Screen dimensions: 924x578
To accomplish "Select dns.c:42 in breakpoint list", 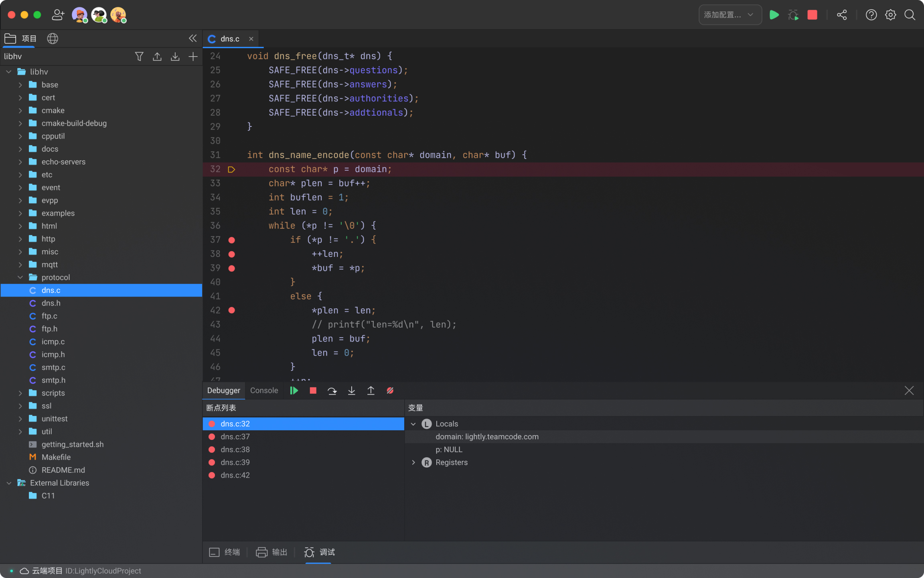I will [x=303, y=475].
